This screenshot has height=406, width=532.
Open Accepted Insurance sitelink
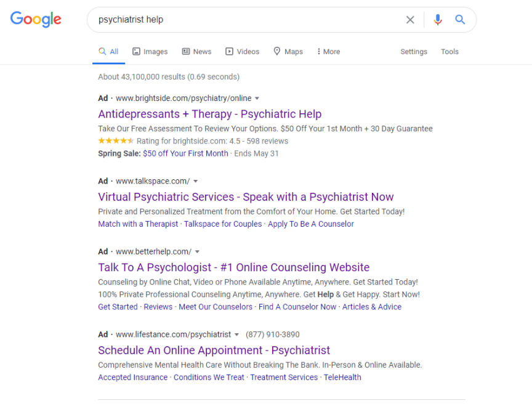point(132,378)
